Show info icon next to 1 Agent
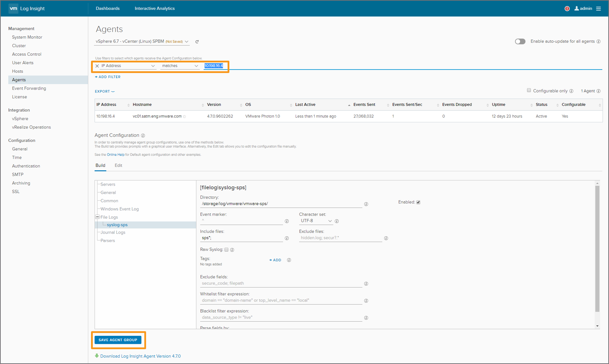 point(598,91)
